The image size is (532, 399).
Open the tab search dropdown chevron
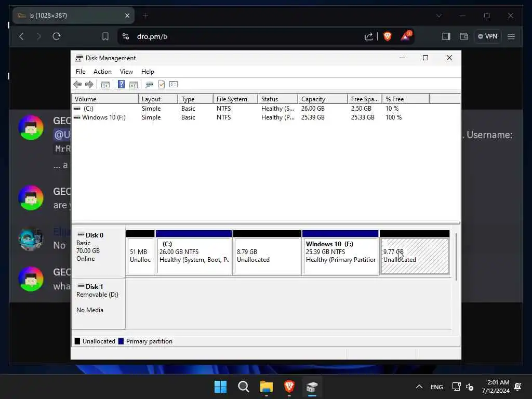point(439,16)
